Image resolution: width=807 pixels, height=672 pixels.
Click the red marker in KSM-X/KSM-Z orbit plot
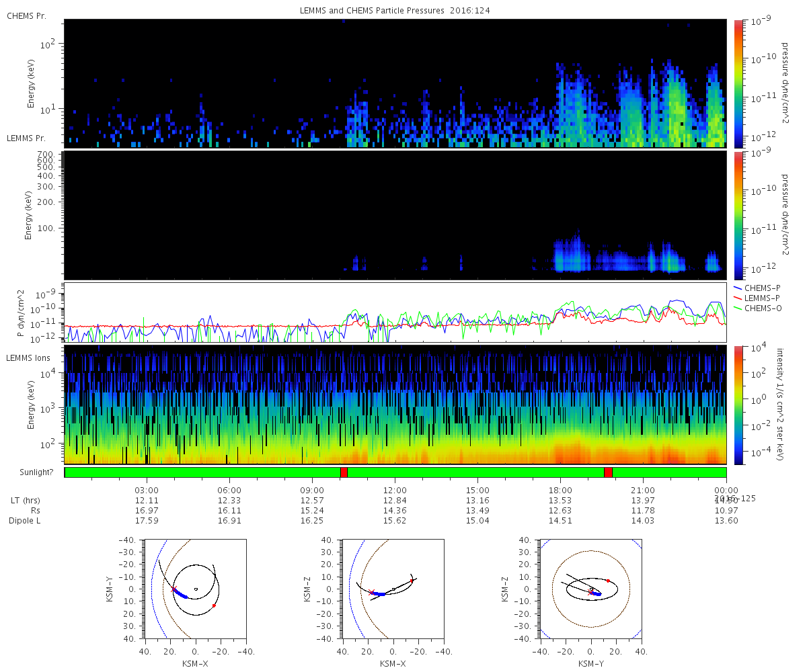tap(412, 581)
